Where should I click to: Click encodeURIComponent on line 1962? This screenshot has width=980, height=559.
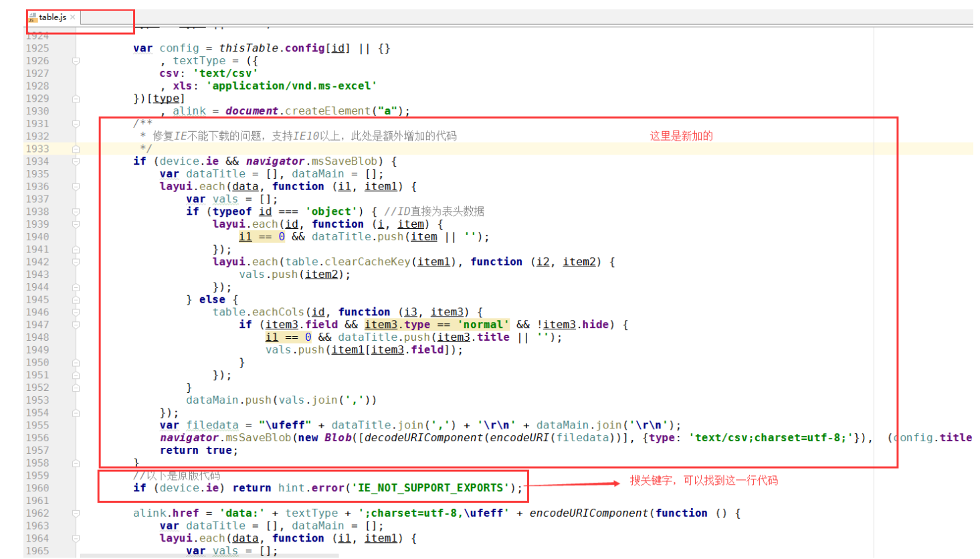click(589, 513)
